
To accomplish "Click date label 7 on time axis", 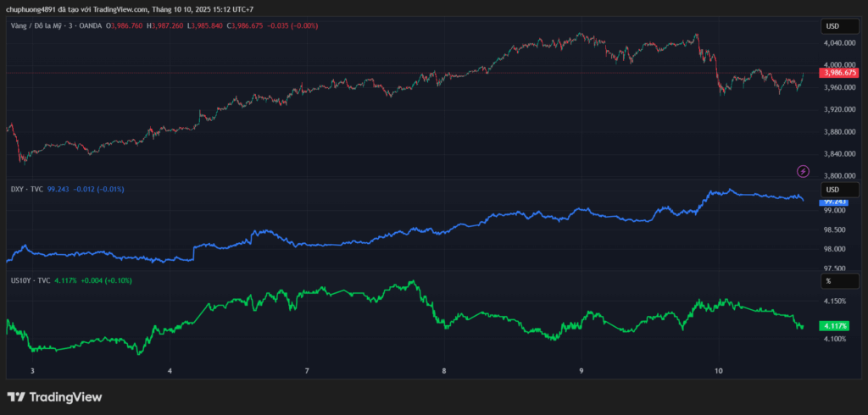I will (x=307, y=371).
